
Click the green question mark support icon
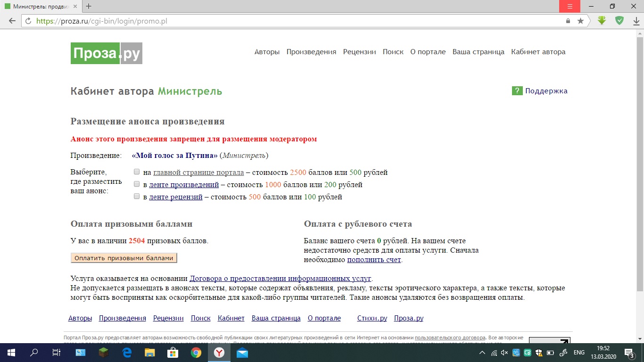coord(517,91)
